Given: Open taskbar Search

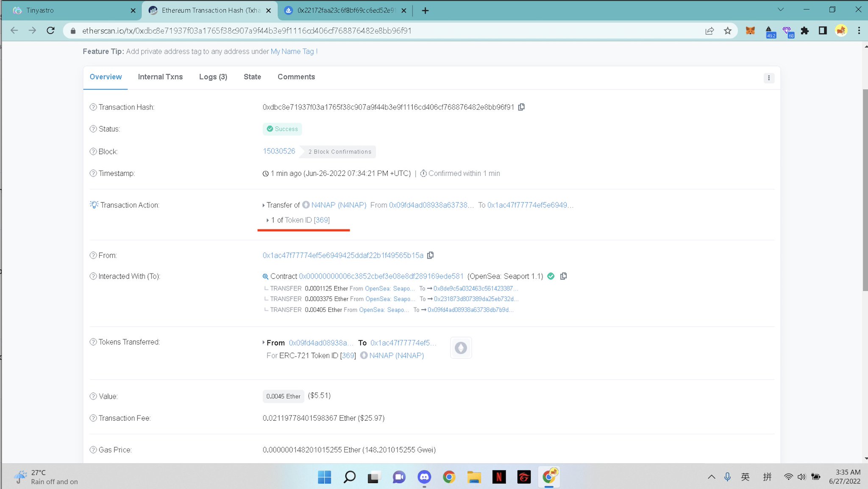Looking at the screenshot, I should point(349,477).
